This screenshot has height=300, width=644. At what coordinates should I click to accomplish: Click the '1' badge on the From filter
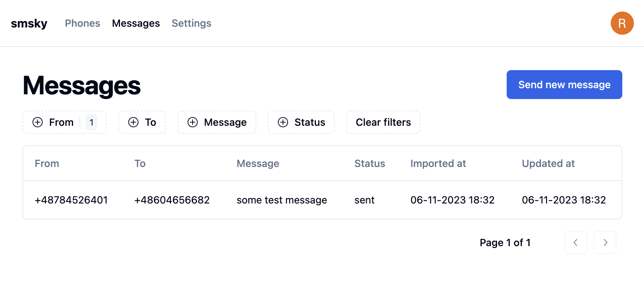(91, 122)
